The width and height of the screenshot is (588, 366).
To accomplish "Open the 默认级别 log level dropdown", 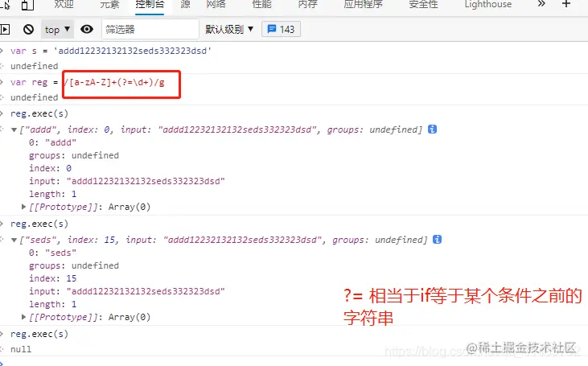I will 229,29.
